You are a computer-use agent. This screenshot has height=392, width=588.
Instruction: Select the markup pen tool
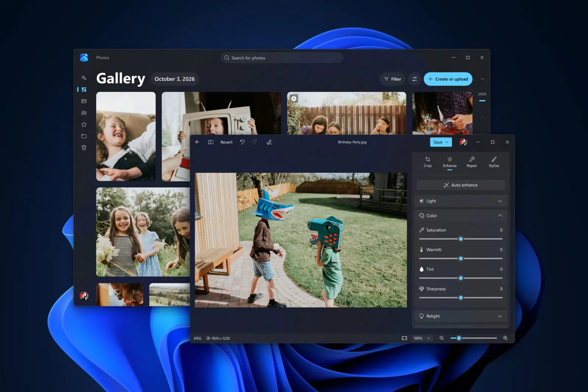269,142
